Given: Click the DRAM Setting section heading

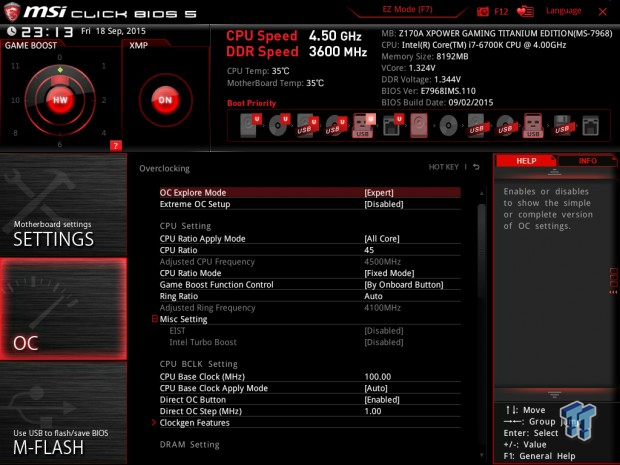Looking at the screenshot, I should pos(189,444).
